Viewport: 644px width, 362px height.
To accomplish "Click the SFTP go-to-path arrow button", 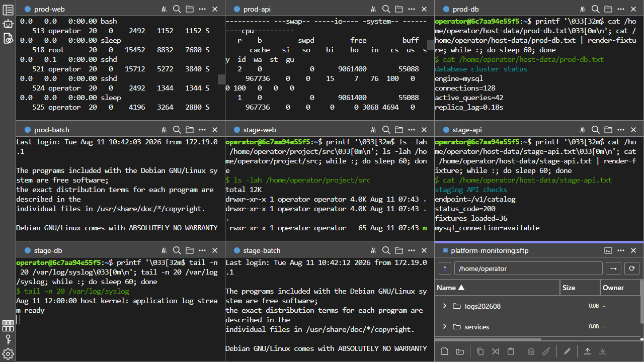I will 613,268.
